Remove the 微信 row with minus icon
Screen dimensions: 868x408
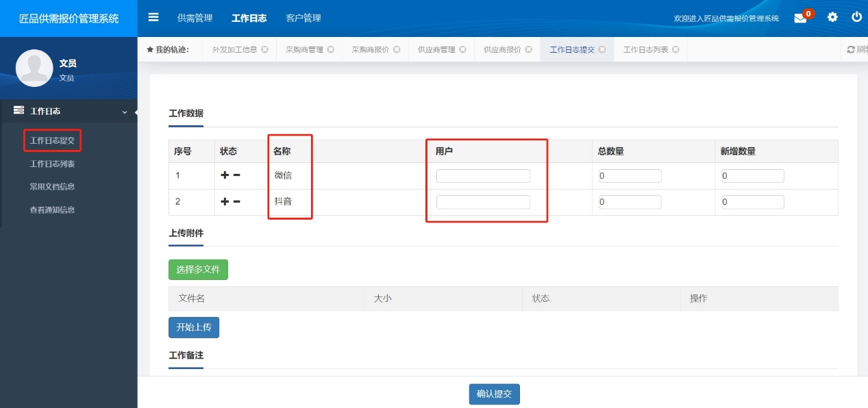[237, 175]
